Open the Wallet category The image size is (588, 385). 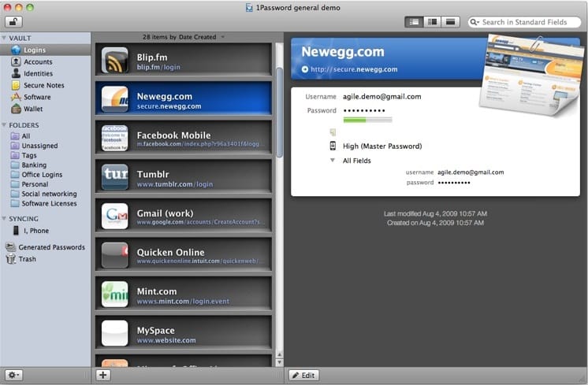point(33,109)
